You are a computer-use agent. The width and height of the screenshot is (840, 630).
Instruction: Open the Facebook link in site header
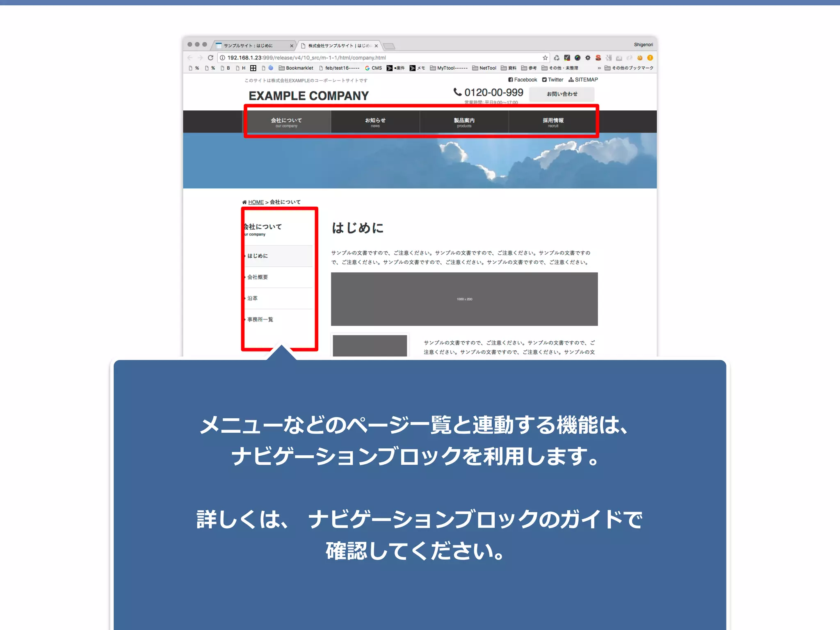pyautogui.click(x=523, y=80)
